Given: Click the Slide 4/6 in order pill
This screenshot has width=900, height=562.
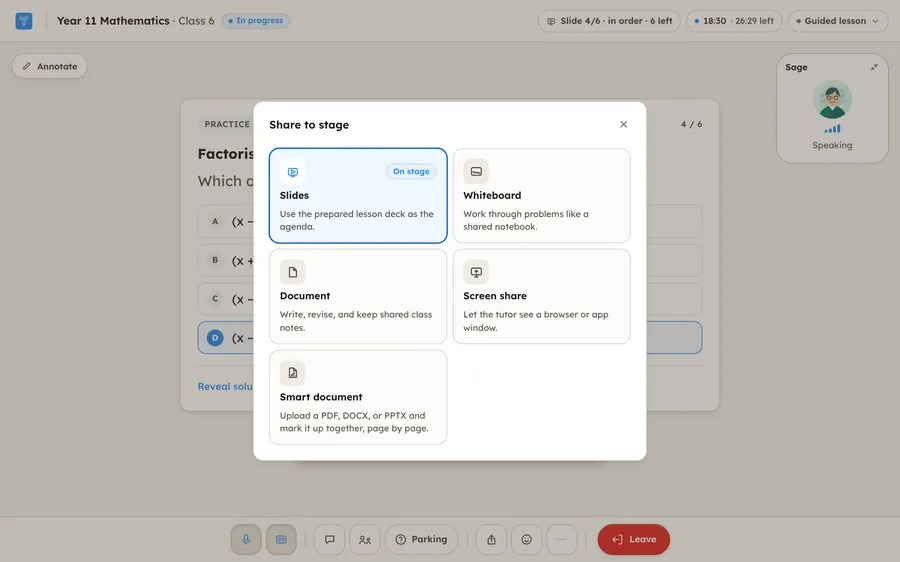Looking at the screenshot, I should coord(609,21).
